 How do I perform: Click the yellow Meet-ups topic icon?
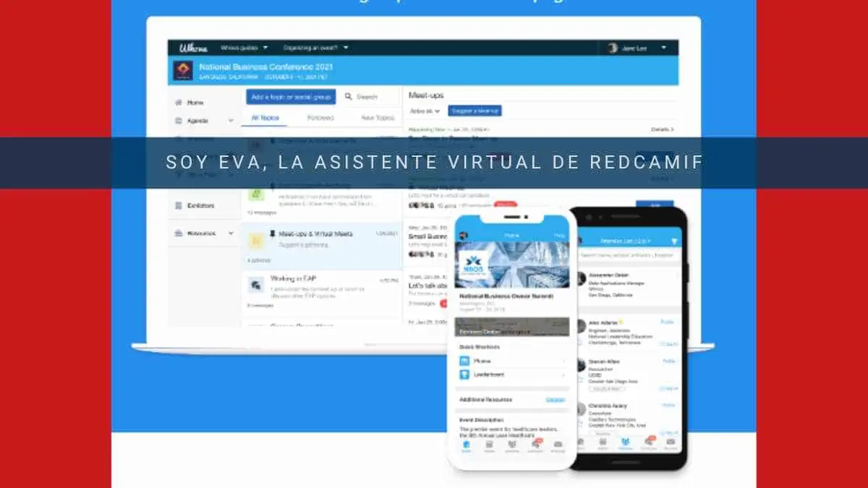256,239
